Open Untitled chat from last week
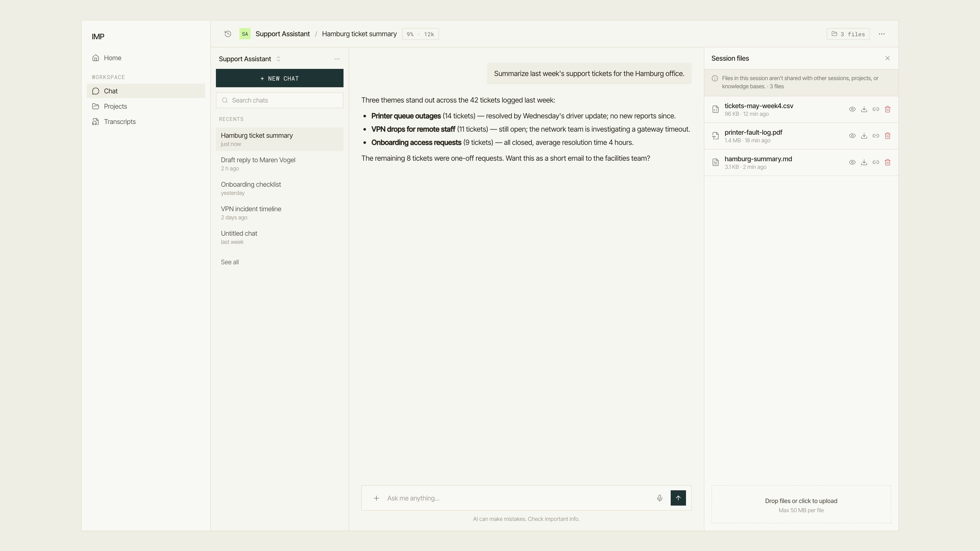Image resolution: width=980 pixels, height=551 pixels. click(280, 237)
